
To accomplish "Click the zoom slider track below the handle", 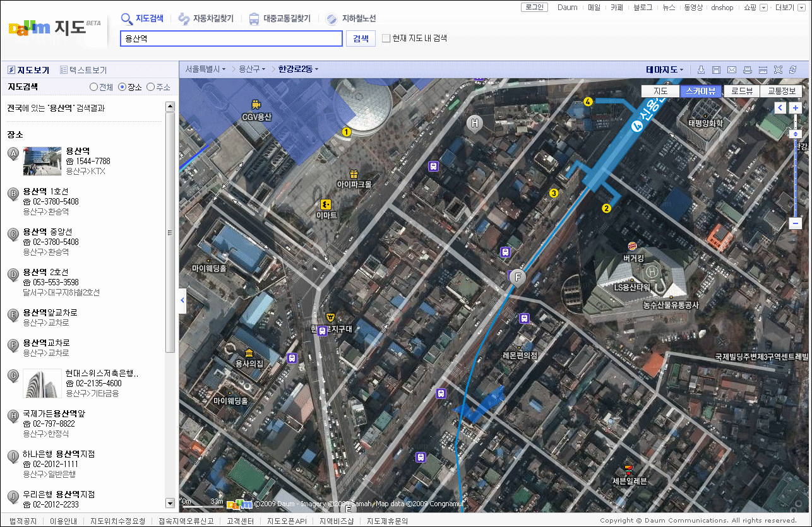I will coord(796,177).
